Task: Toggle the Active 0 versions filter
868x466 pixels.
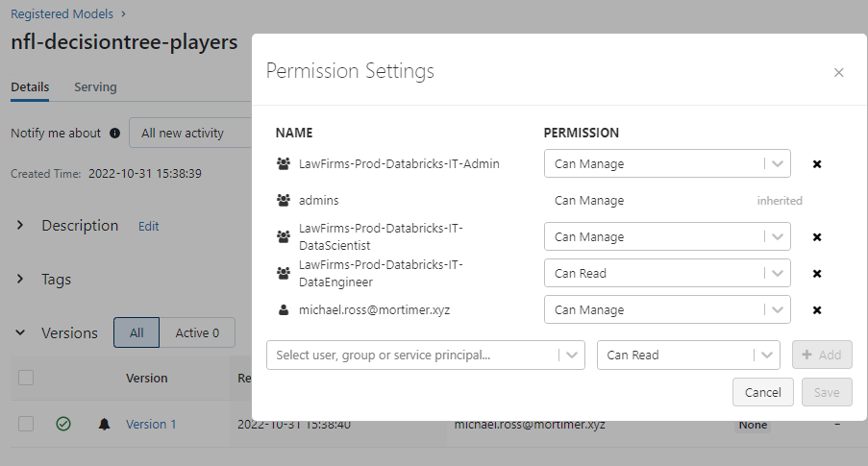Action: (x=197, y=332)
